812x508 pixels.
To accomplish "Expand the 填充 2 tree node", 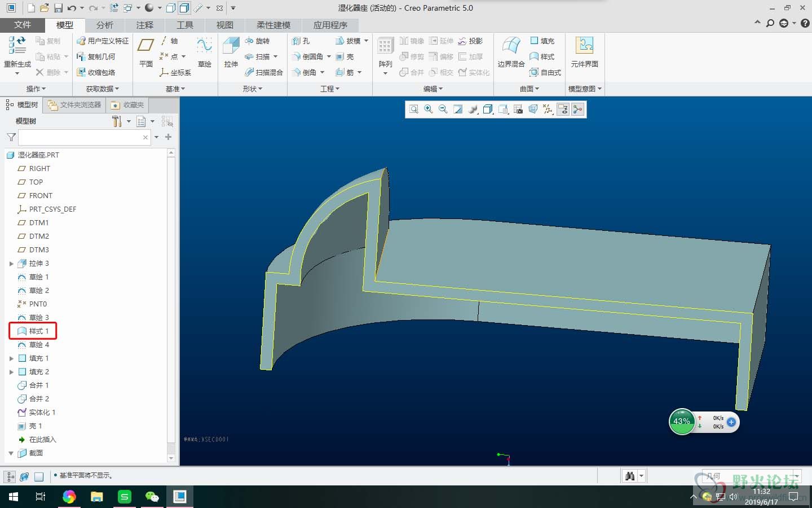I will (x=11, y=372).
